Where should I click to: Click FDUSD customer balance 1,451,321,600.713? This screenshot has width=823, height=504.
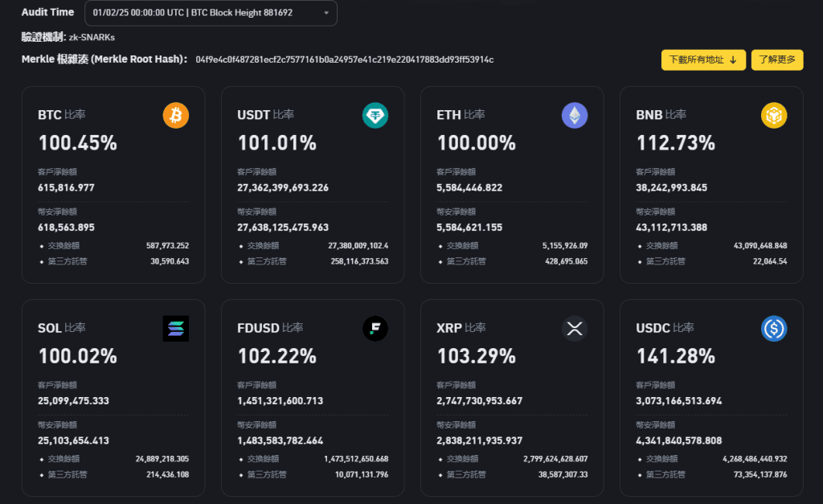(x=280, y=400)
